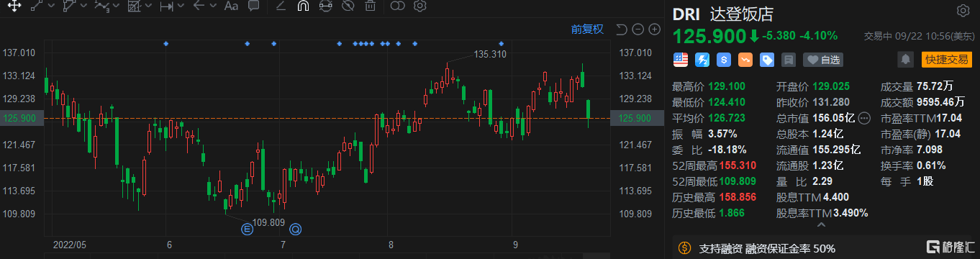The image size is (980, 259).
Task: Click the 股息率TTM 3.490% value
Action: click(x=850, y=213)
